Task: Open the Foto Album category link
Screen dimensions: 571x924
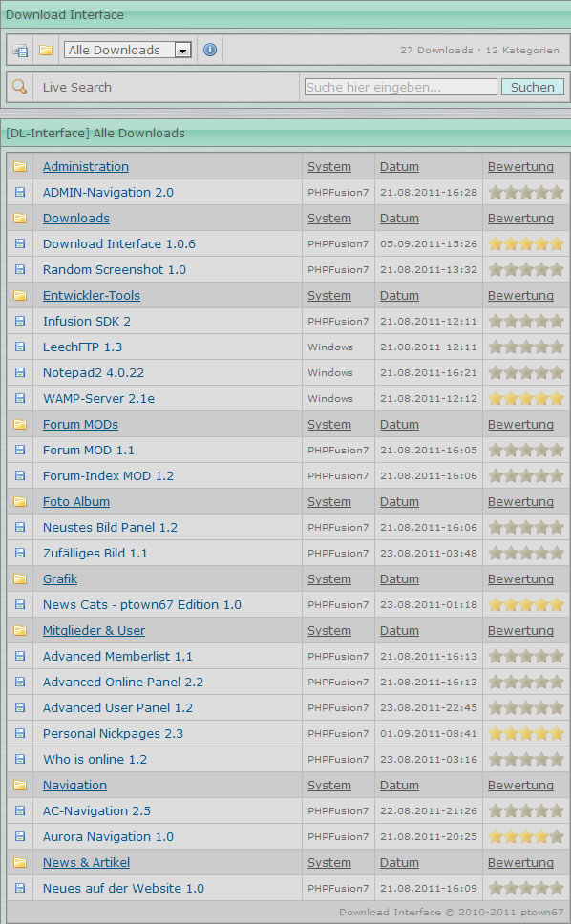Action: [x=76, y=501]
